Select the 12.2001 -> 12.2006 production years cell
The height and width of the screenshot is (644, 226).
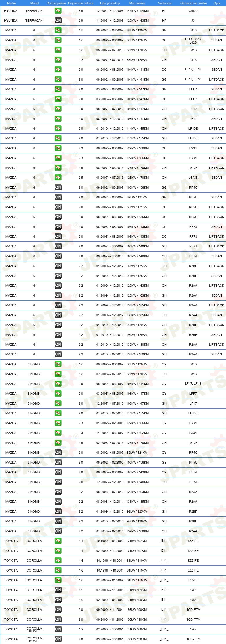(x=110, y=11)
